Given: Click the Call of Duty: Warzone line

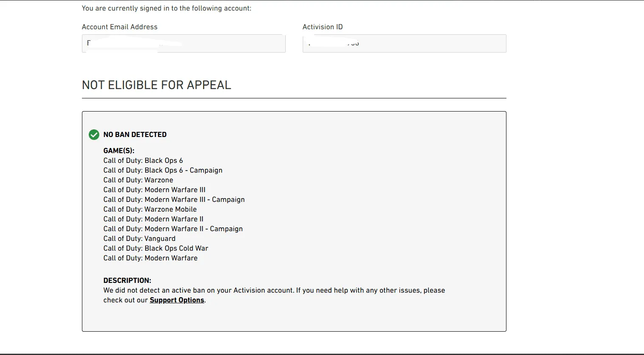Looking at the screenshot, I should pyautogui.click(x=138, y=180).
